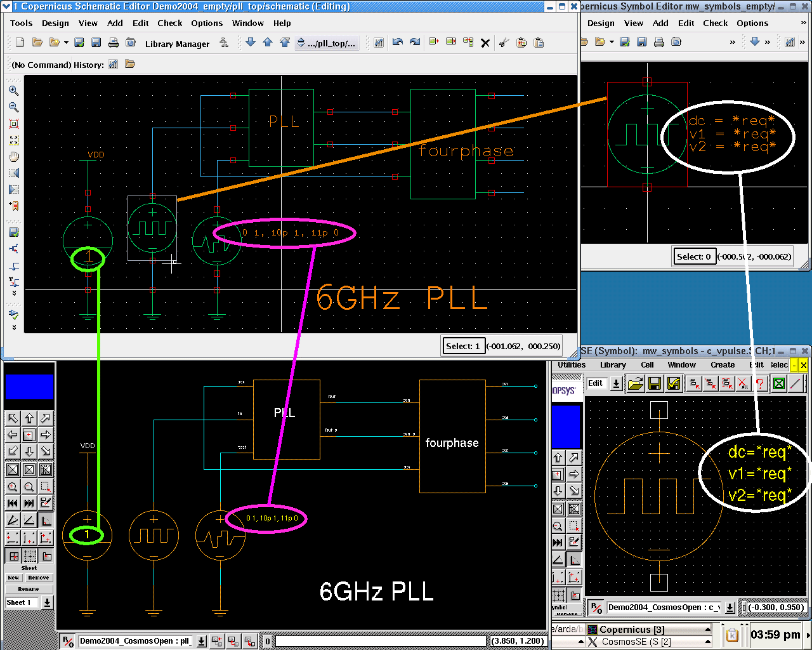Click the Select: 1 status button
The height and width of the screenshot is (650, 812).
point(463,346)
